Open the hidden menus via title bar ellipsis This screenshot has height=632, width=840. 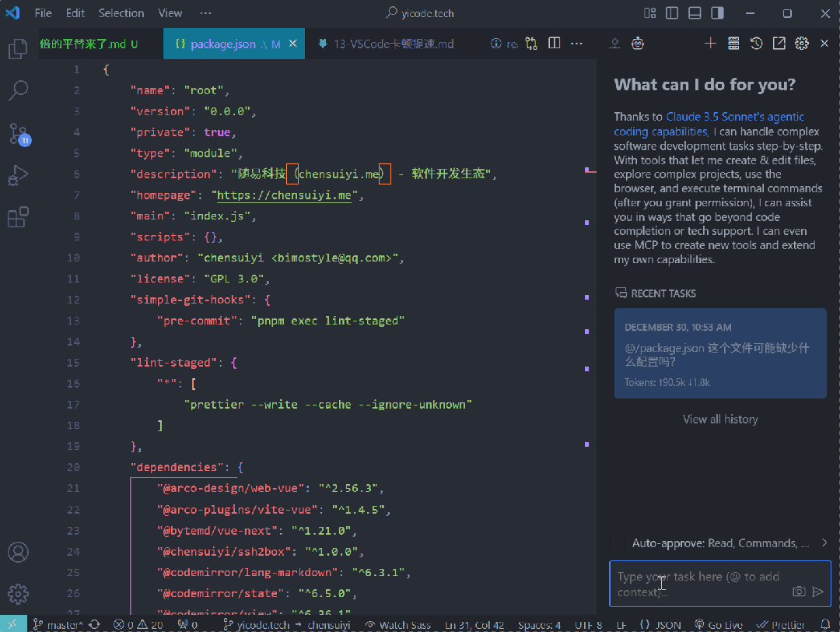[205, 13]
